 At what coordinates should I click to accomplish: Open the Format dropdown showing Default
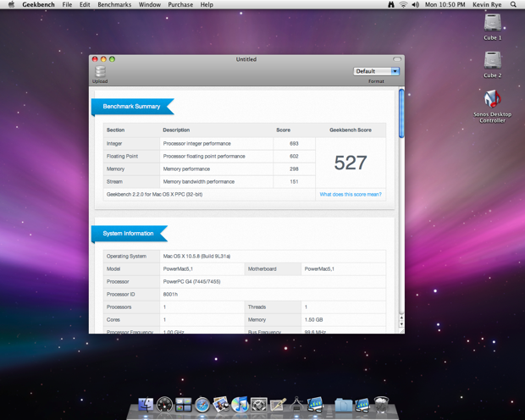click(x=376, y=71)
